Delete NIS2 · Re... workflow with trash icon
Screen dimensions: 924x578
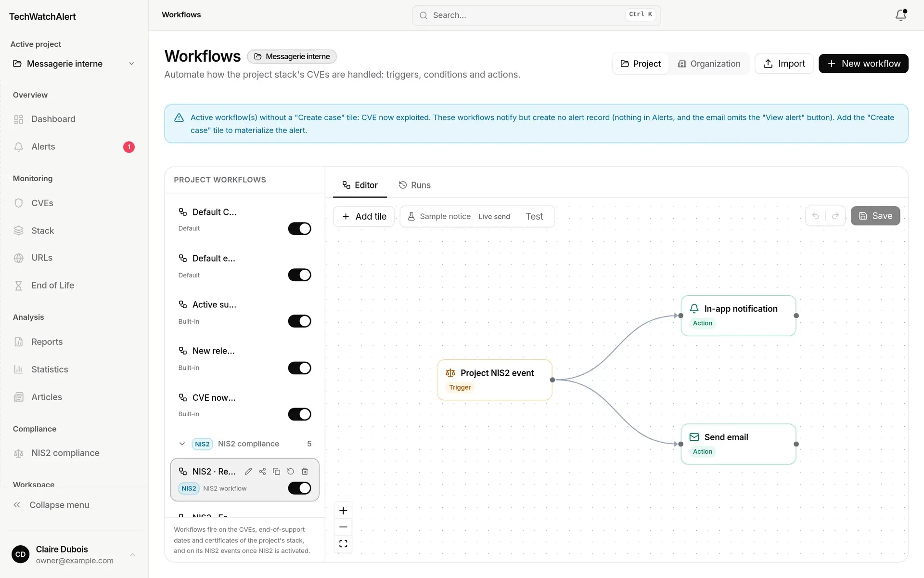tap(305, 472)
